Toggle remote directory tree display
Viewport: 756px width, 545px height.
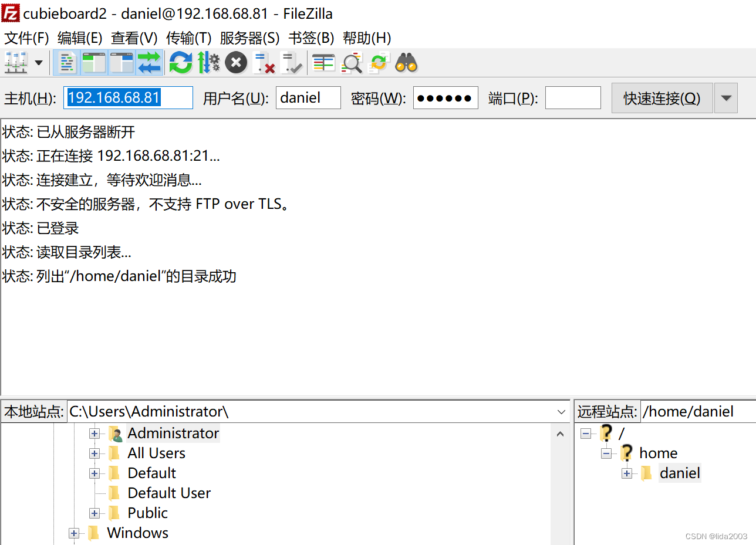pos(122,63)
